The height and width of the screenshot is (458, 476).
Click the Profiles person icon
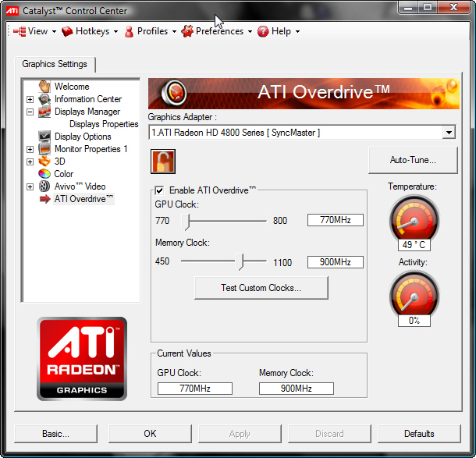point(129,31)
